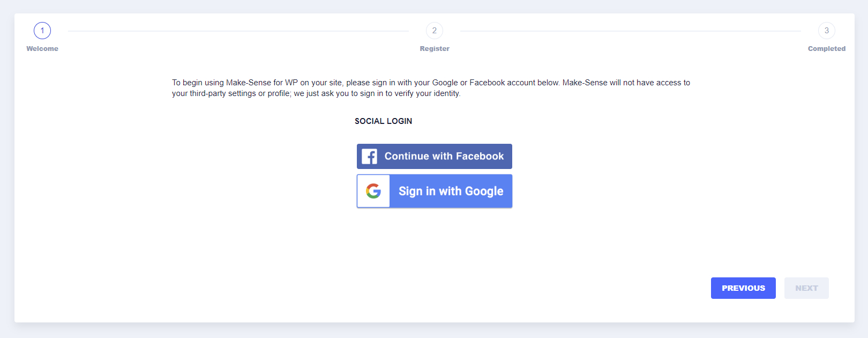The width and height of the screenshot is (868, 338).
Task: Click the Facebook logo icon
Action: [369, 156]
